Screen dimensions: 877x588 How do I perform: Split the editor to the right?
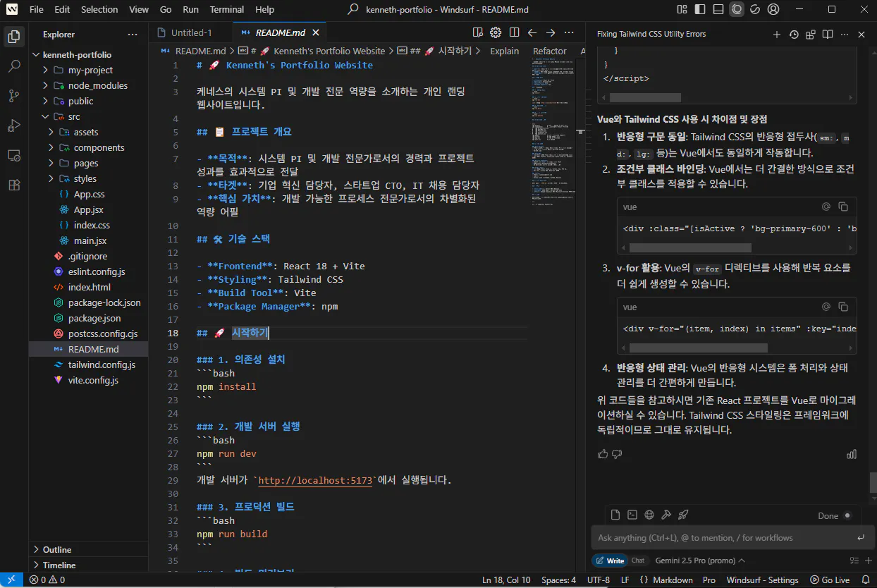(514, 32)
